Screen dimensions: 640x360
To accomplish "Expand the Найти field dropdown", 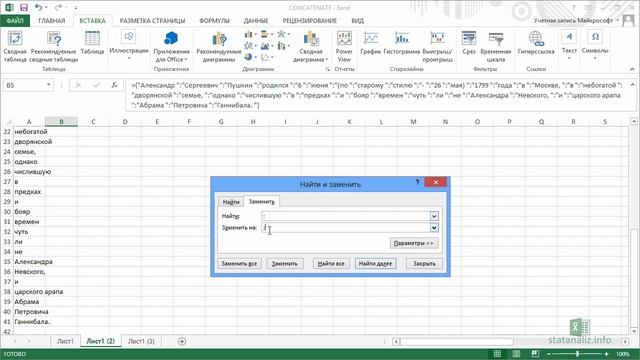I will pos(434,216).
